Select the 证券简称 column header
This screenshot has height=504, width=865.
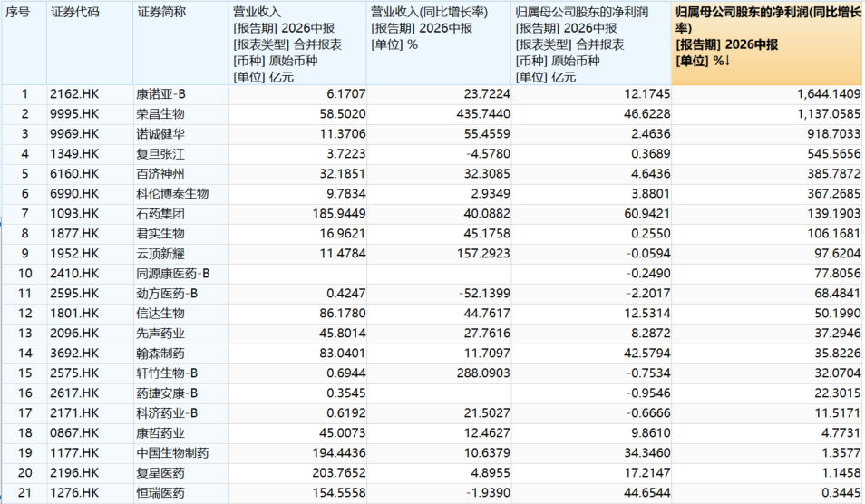pos(161,12)
